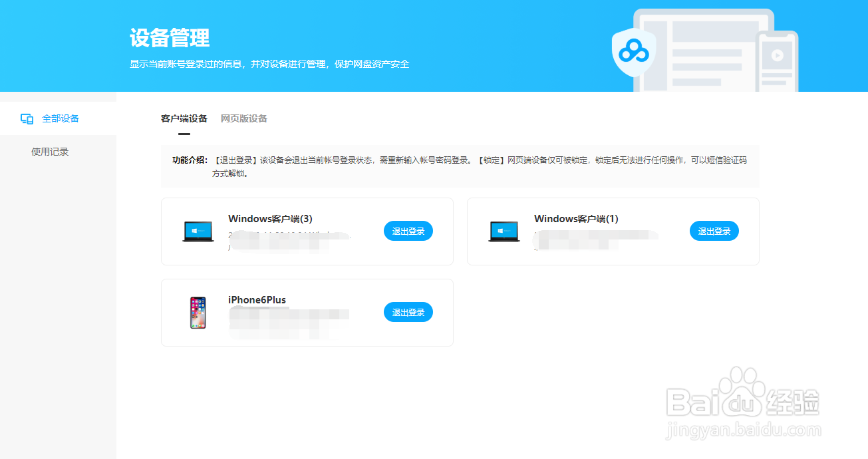Image resolution: width=868 pixels, height=459 pixels.
Task: Click the 设备管理 page heading
Action: coord(170,38)
